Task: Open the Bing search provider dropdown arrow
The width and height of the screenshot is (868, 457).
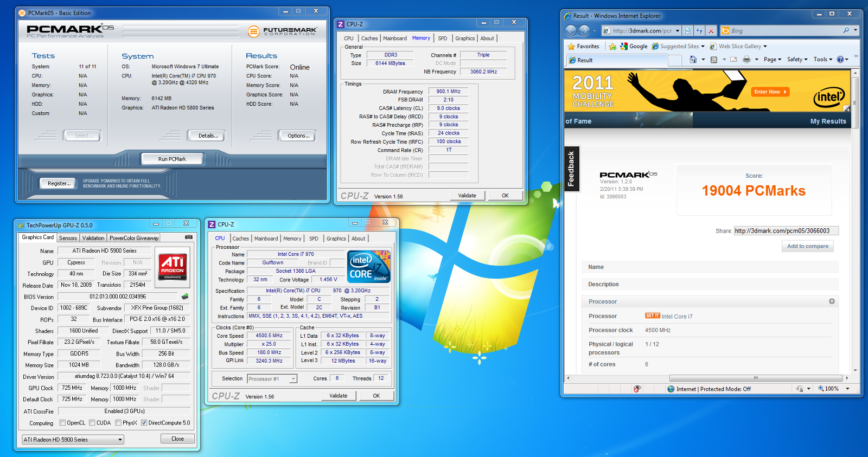Action: tap(856, 30)
